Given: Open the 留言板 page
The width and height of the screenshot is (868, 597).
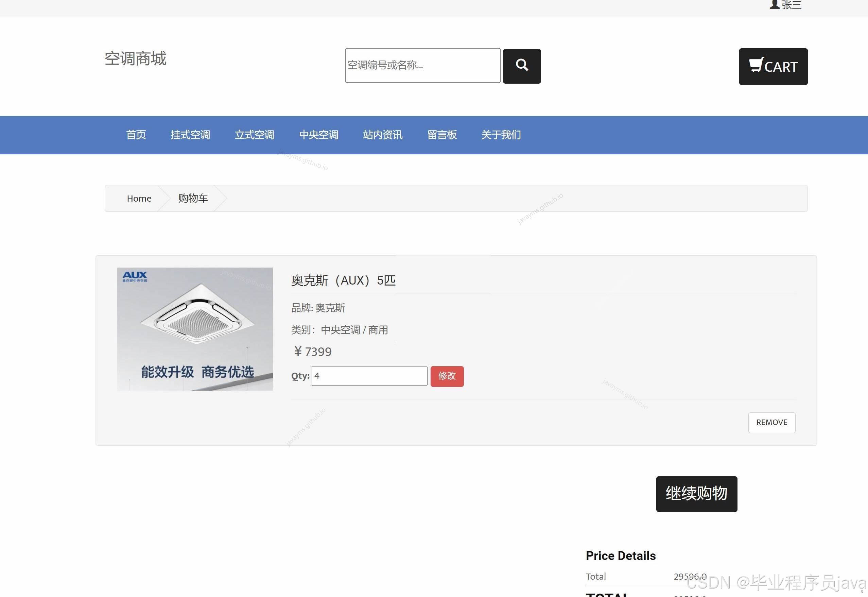Looking at the screenshot, I should 441,135.
